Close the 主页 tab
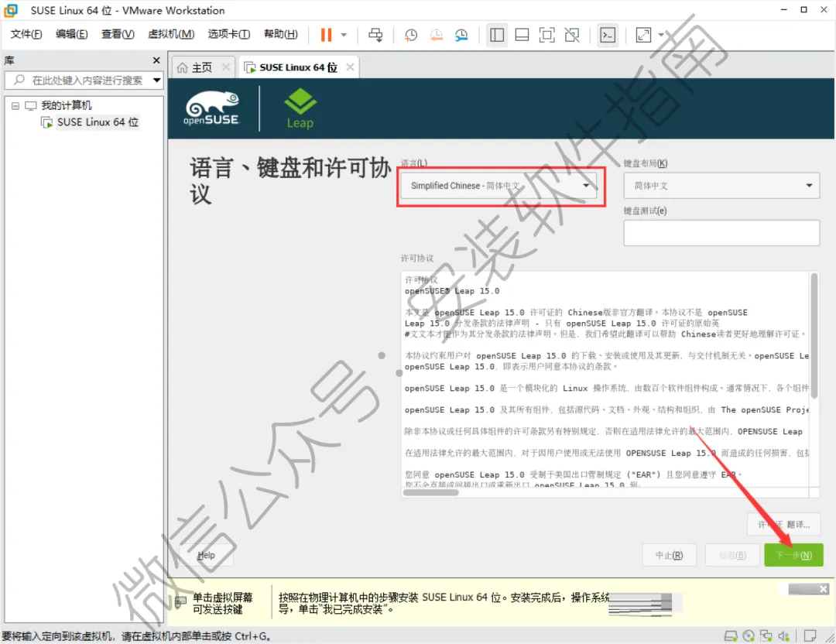 [x=226, y=67]
